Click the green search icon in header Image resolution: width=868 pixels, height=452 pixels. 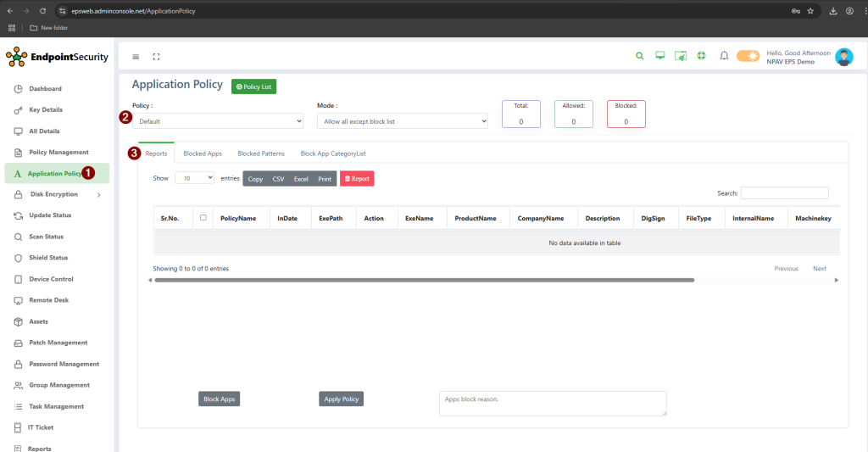click(640, 57)
